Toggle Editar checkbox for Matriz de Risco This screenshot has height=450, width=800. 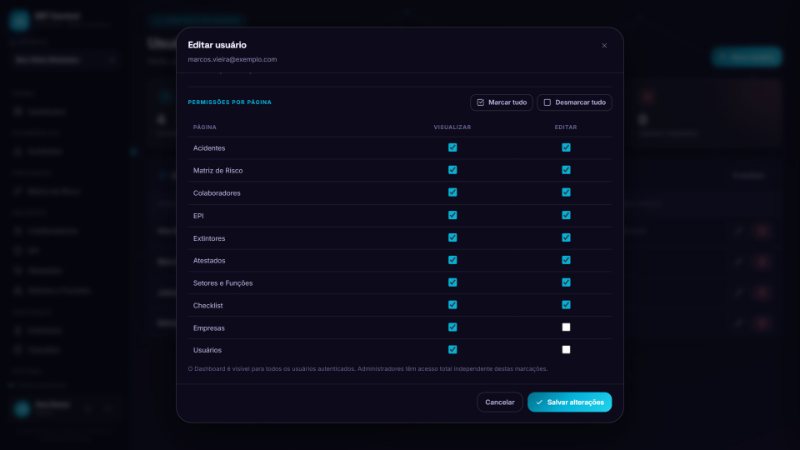566,170
